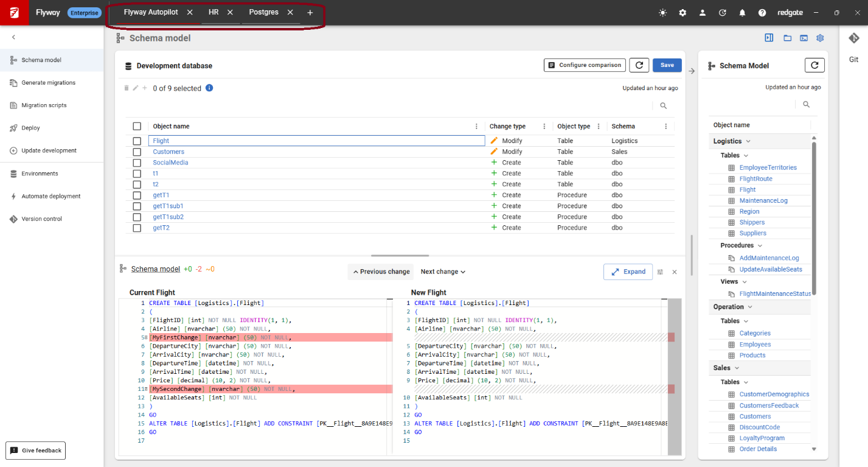Click the info icon beside selected count
This screenshot has height=467, width=868.
(209, 88)
